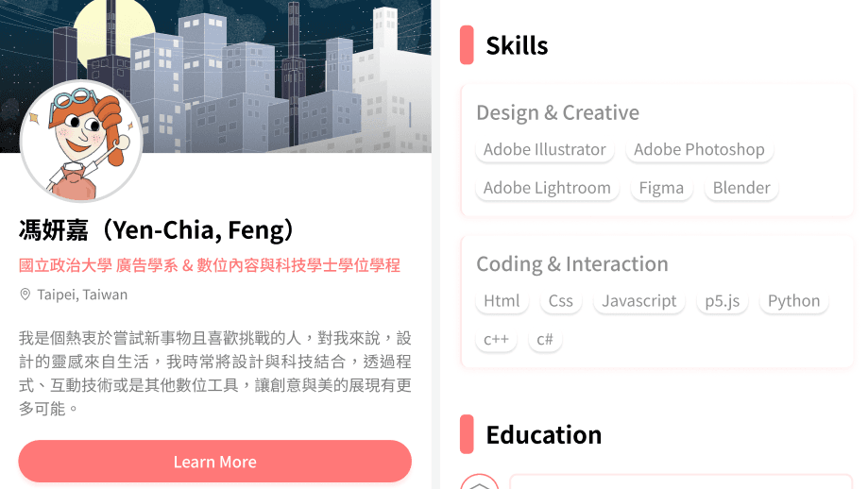The height and width of the screenshot is (489, 868).
Task: Click the red marker beside Skills heading
Action: (x=467, y=44)
